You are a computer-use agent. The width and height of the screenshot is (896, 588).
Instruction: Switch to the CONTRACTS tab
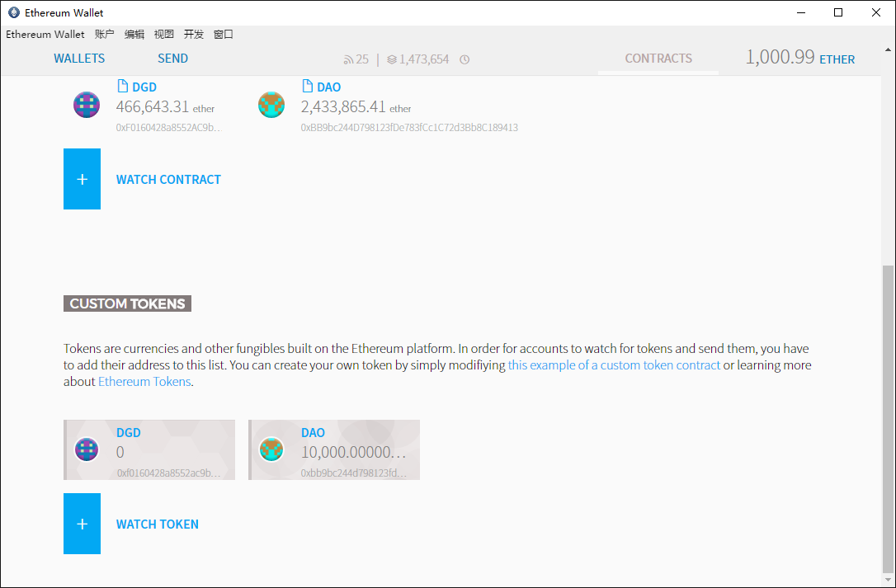click(658, 59)
